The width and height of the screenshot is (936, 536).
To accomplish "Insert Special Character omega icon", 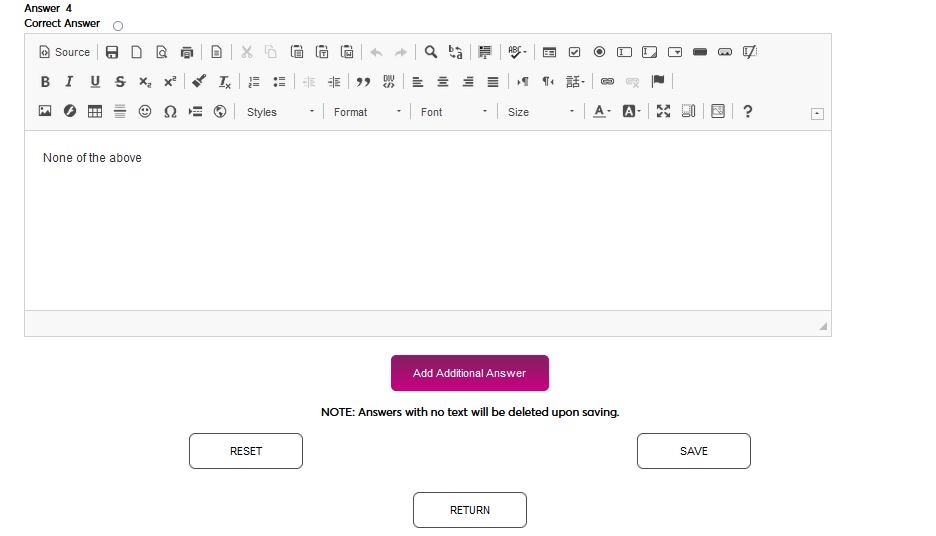I will (x=170, y=111).
